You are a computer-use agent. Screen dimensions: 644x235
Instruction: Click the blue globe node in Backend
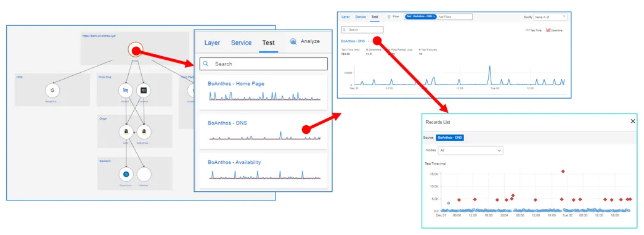[x=126, y=174]
